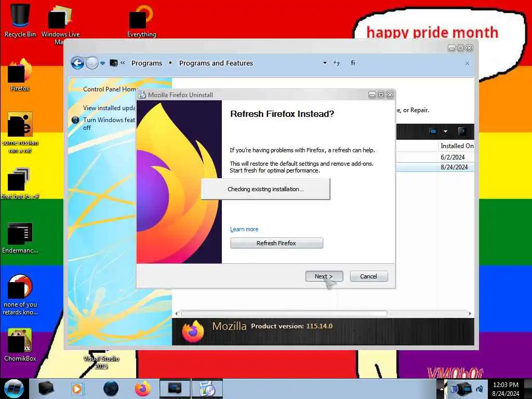The height and width of the screenshot is (399, 532).
Task: Expand view options dropdown arrow
Action: 445,131
